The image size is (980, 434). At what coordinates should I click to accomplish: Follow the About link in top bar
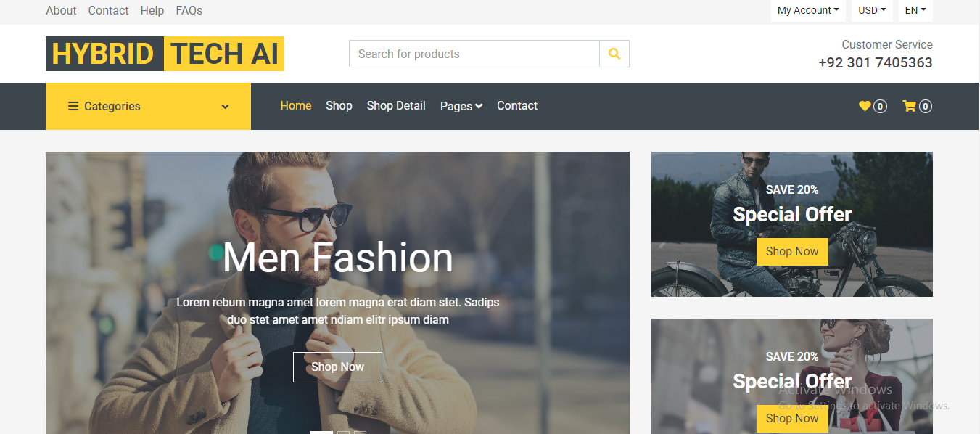tap(61, 11)
